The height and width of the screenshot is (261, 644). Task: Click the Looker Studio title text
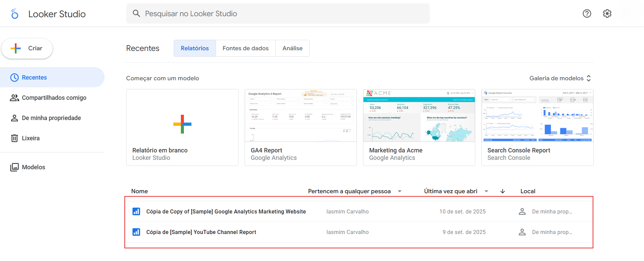click(57, 14)
